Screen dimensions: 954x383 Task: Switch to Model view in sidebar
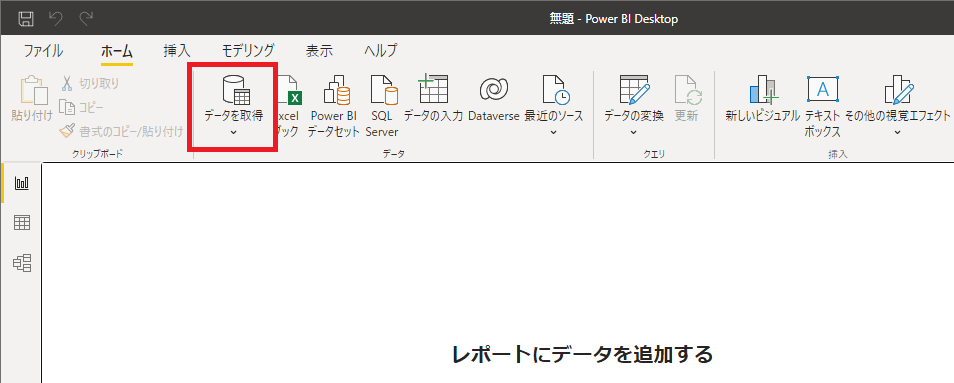[x=22, y=263]
